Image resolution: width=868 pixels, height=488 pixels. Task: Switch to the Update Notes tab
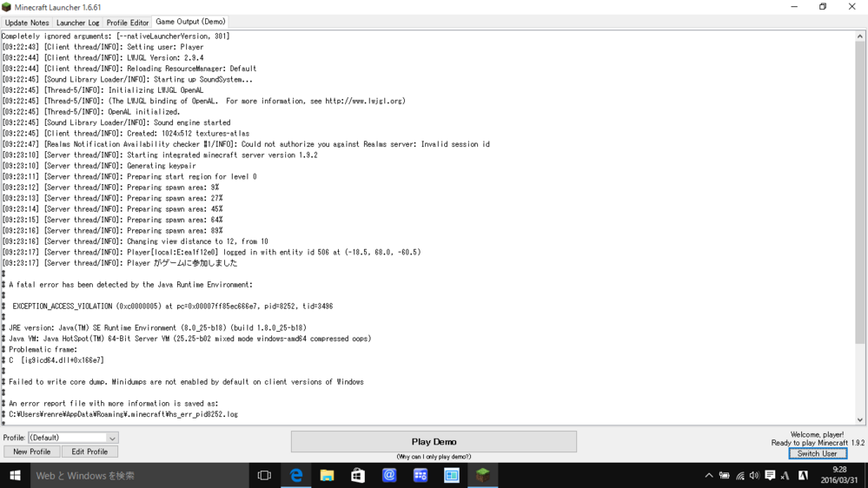(x=27, y=23)
